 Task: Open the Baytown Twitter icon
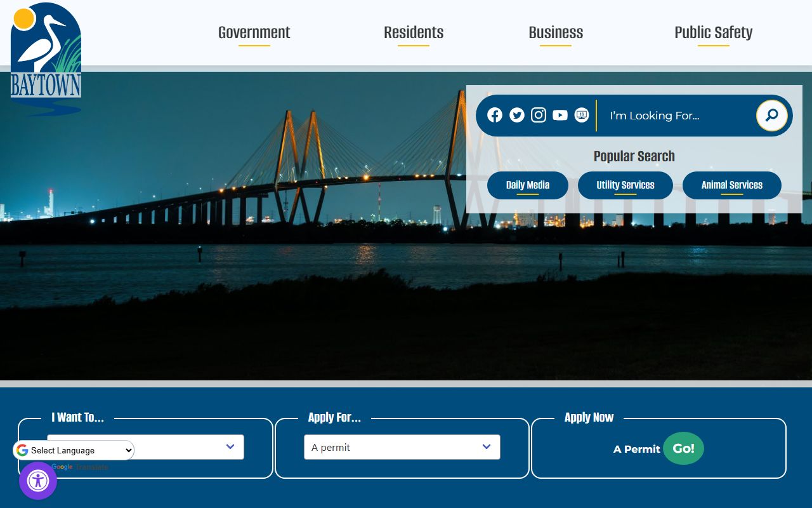(517, 115)
